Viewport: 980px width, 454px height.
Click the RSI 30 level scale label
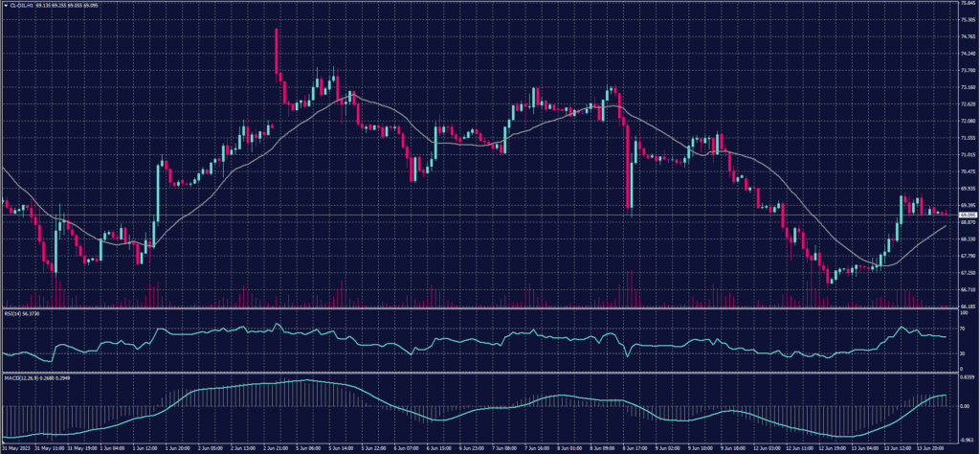click(x=962, y=354)
